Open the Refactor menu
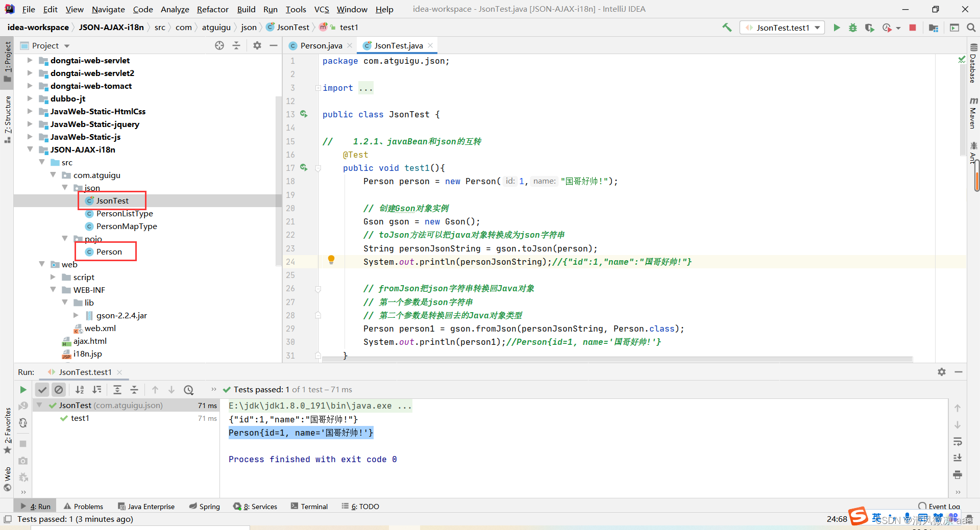The width and height of the screenshot is (980, 530). (212, 9)
